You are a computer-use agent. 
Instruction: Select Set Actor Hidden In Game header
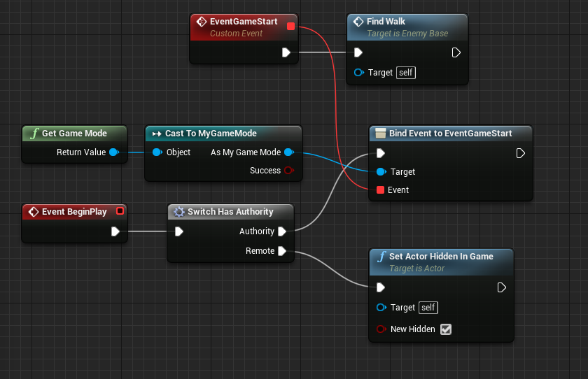442,262
